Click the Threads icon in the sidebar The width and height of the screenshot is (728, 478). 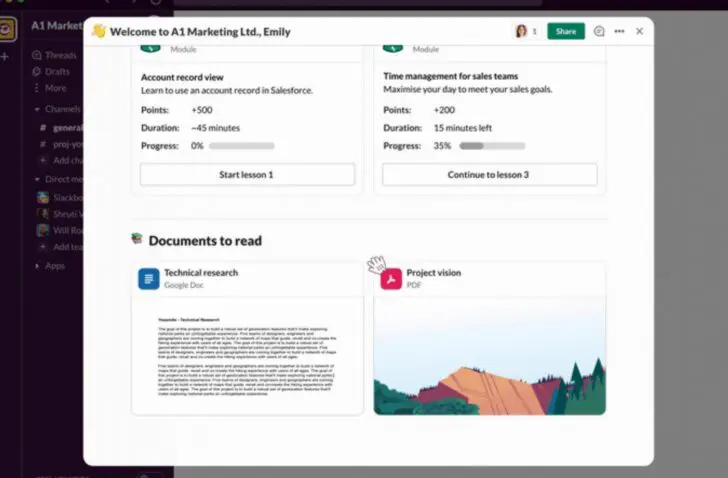(36, 55)
